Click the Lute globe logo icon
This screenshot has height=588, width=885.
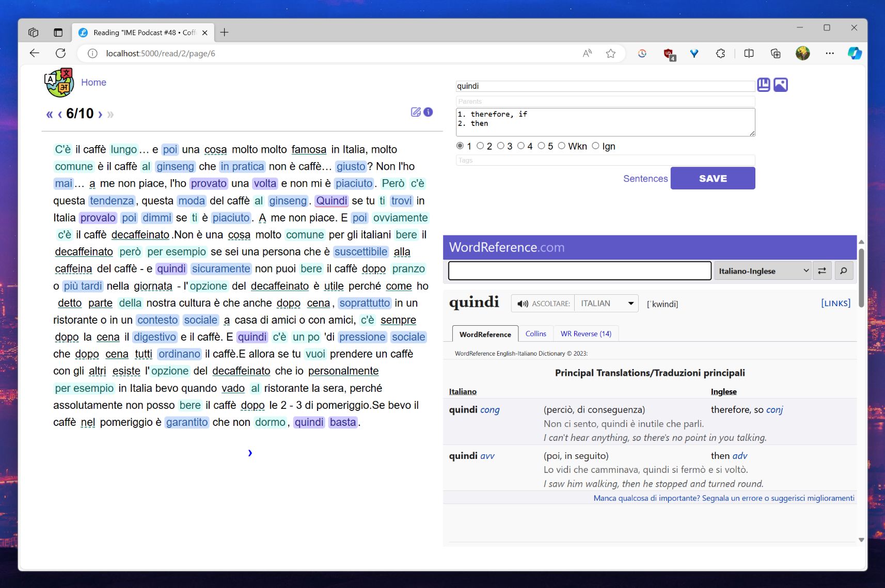[59, 83]
